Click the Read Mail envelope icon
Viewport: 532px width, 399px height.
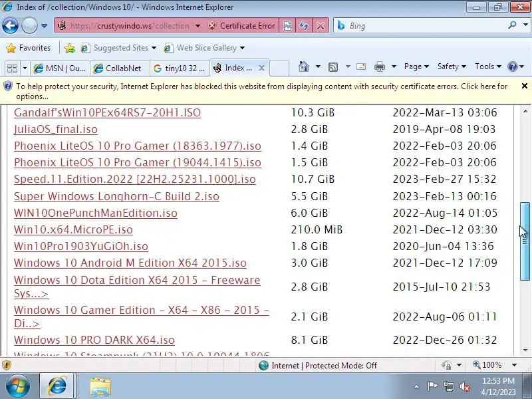click(x=361, y=66)
